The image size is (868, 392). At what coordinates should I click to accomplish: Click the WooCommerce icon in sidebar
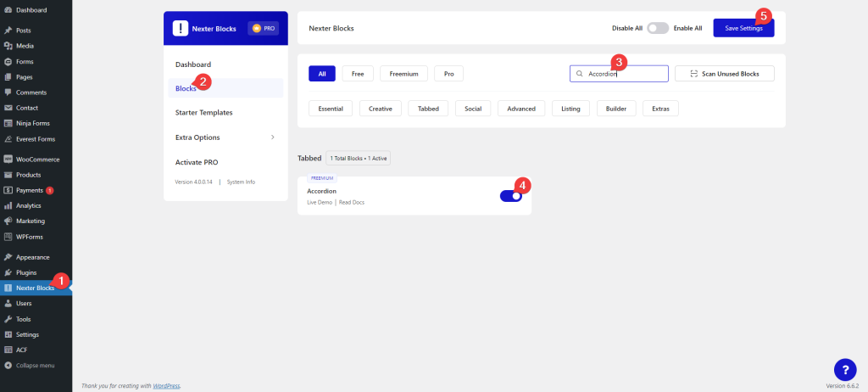[x=8, y=159]
